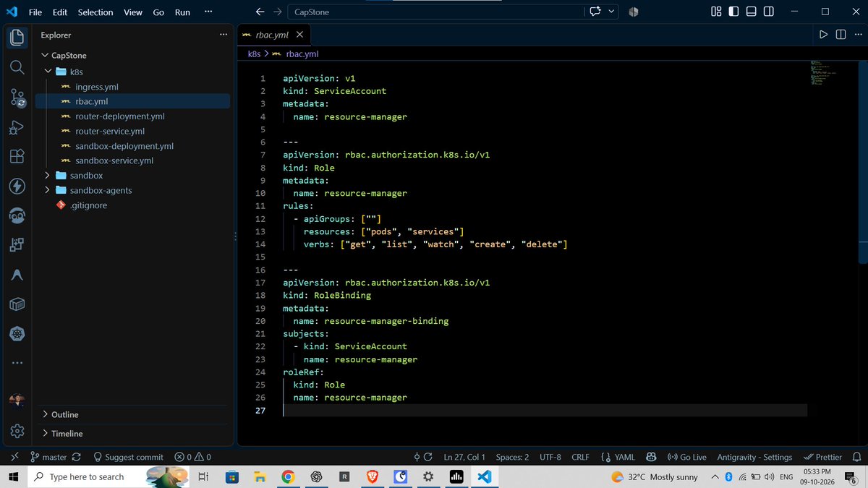Open the Edit menu

(60, 12)
